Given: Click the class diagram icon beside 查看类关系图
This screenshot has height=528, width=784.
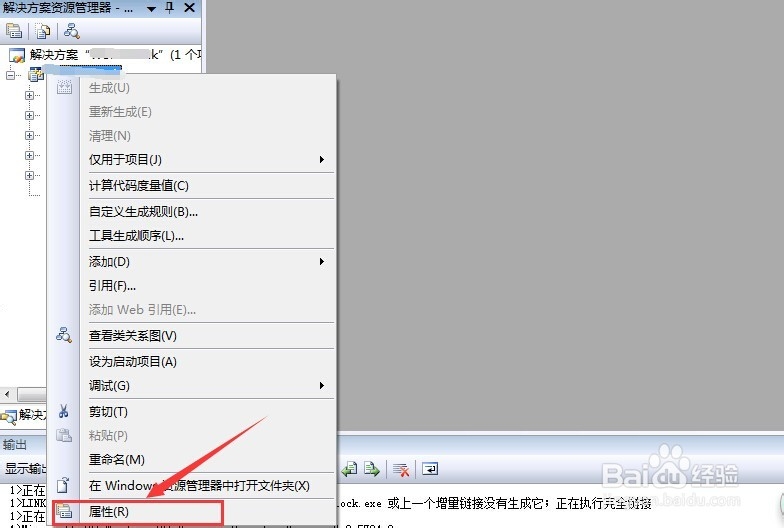Looking at the screenshot, I should [x=64, y=335].
